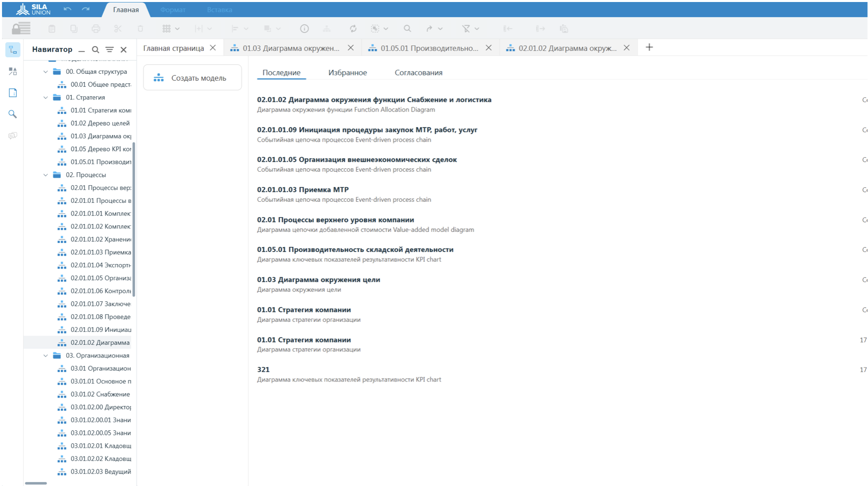Open the comments icon in the left sidebar
This screenshot has height=486, width=868.
13,136
